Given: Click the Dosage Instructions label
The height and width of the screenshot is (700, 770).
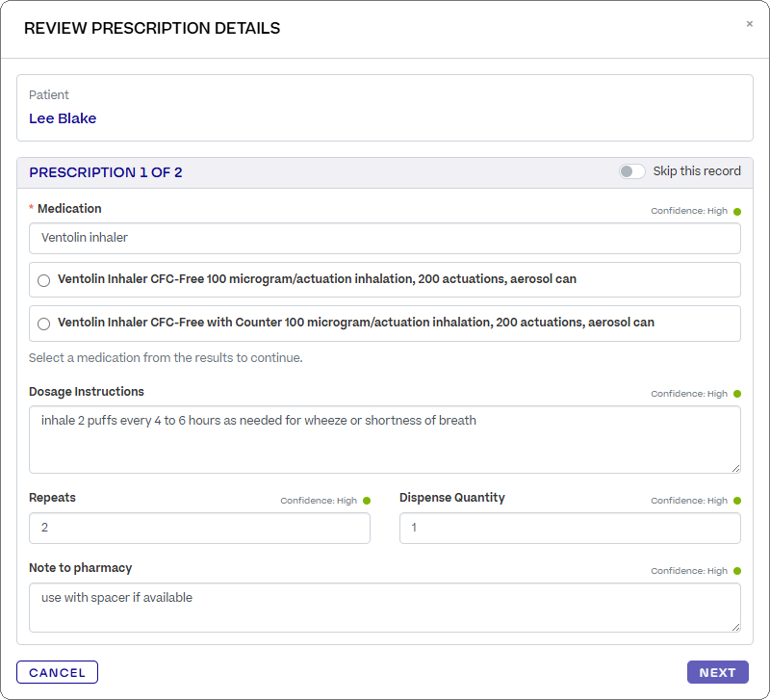Looking at the screenshot, I should [87, 392].
